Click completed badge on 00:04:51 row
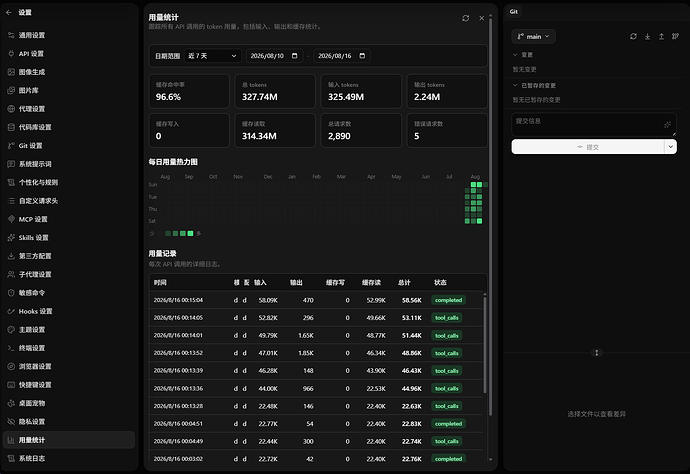Viewport: 690px width, 474px height. click(448, 424)
